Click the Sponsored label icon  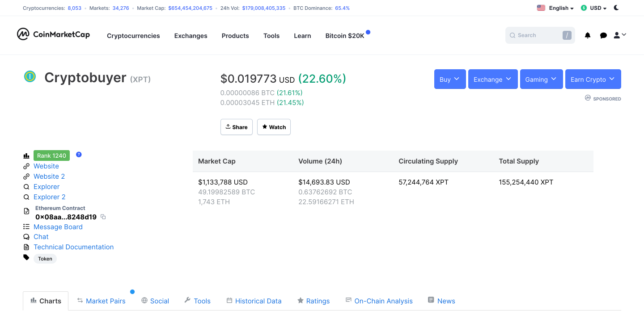point(588,98)
